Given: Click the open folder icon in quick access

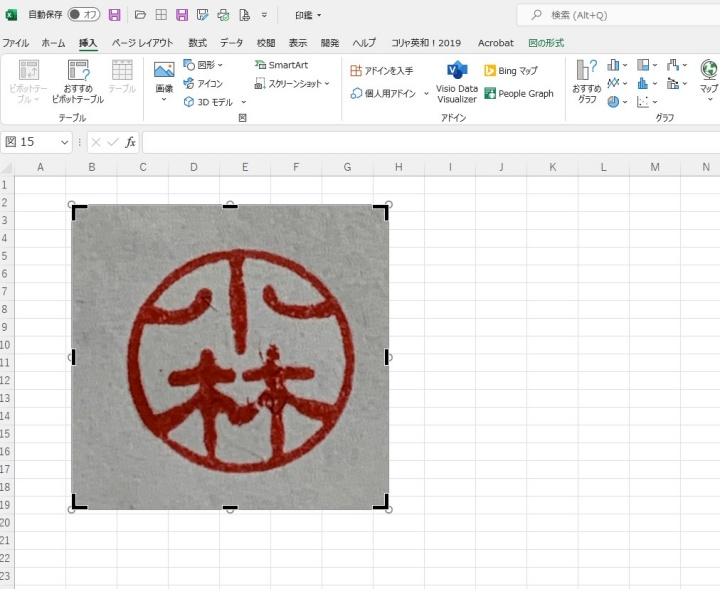Looking at the screenshot, I should click(x=140, y=15).
